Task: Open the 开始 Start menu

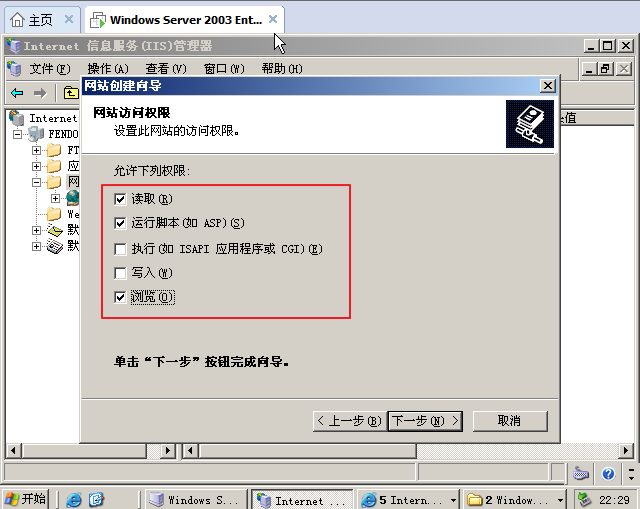Action: point(25,499)
